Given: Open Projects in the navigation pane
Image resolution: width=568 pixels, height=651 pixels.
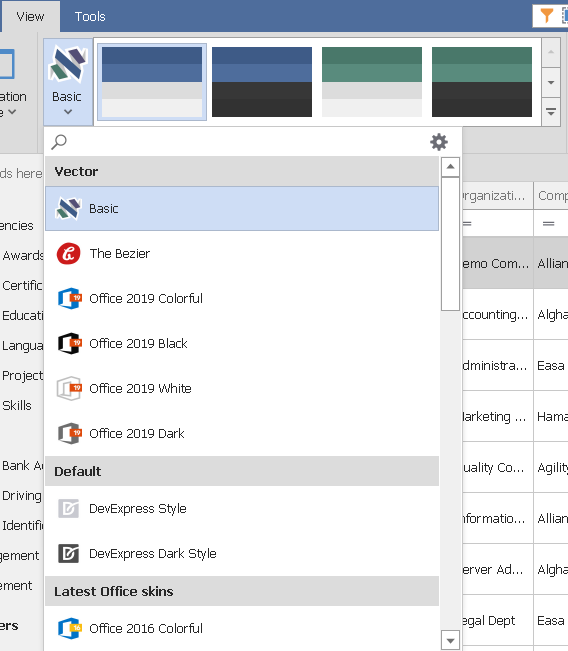Looking at the screenshot, I should [22, 375].
